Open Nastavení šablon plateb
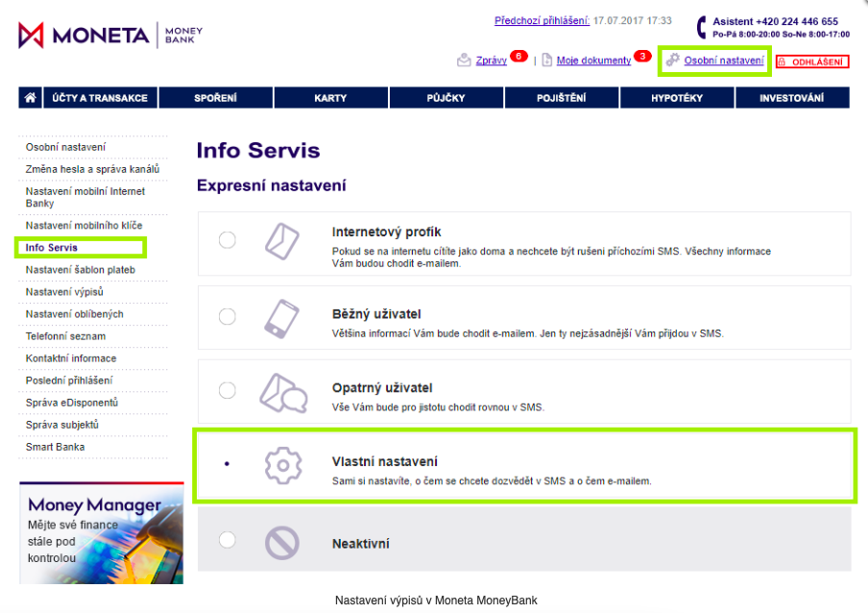 pyautogui.click(x=81, y=270)
